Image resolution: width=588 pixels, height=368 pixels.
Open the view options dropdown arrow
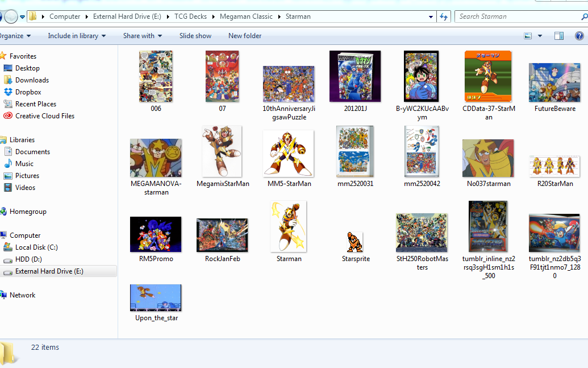[x=540, y=36]
